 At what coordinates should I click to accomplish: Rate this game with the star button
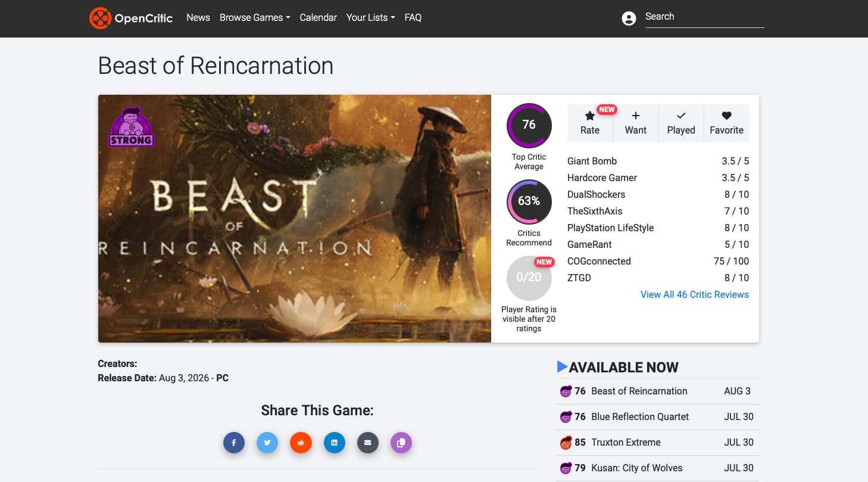point(590,123)
